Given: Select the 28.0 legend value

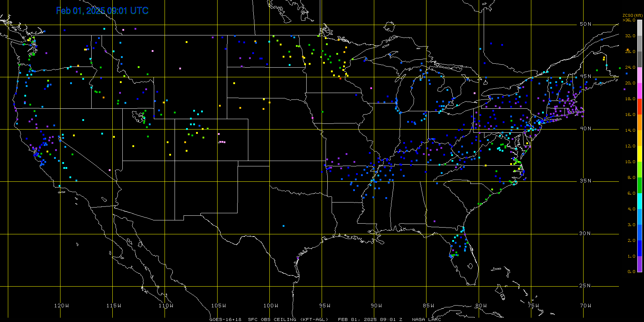Looking at the screenshot, I should (x=630, y=52).
